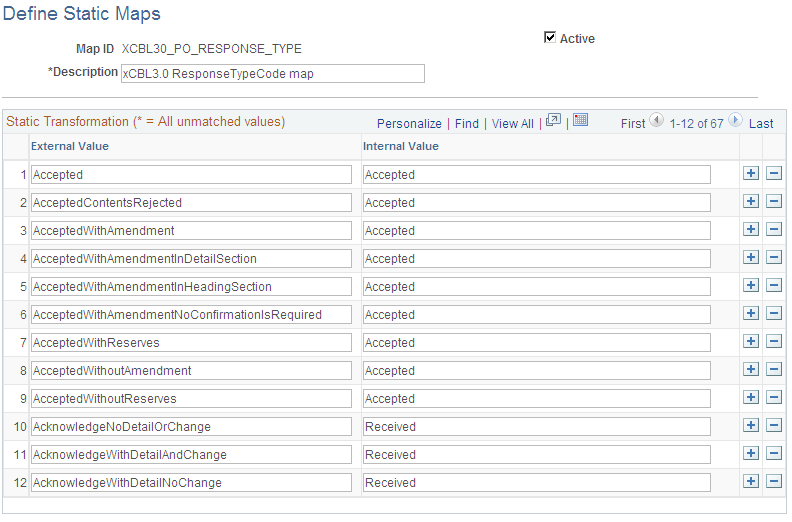Edit AcceptedWithAmendmentInDetailSection external value
Screen dimensions: 792x522
click(191, 259)
